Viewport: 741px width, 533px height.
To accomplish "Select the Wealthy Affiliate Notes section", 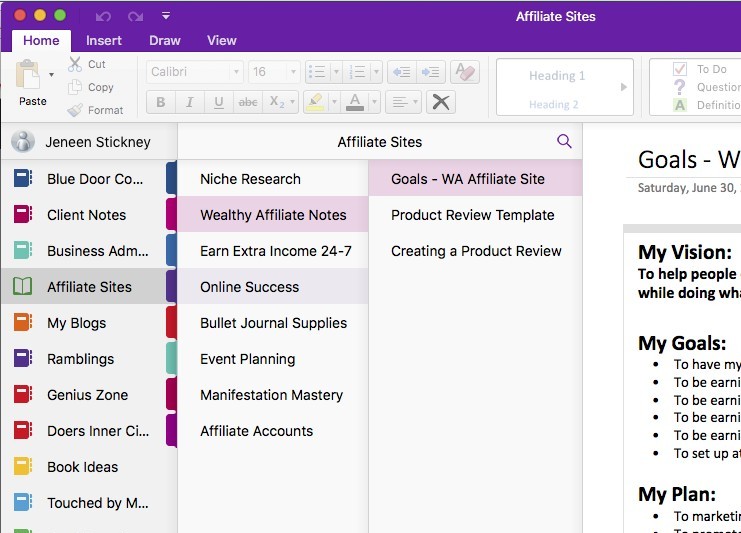I will [x=273, y=215].
